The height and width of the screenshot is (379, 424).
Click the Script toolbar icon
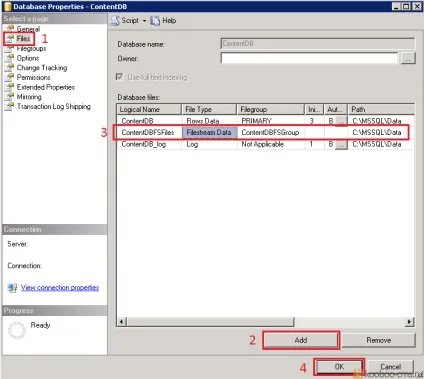pyautogui.click(x=115, y=21)
